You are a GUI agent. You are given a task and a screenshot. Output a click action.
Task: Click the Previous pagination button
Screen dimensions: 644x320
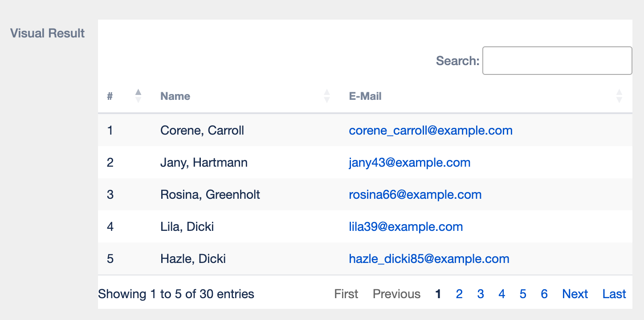coord(396,294)
